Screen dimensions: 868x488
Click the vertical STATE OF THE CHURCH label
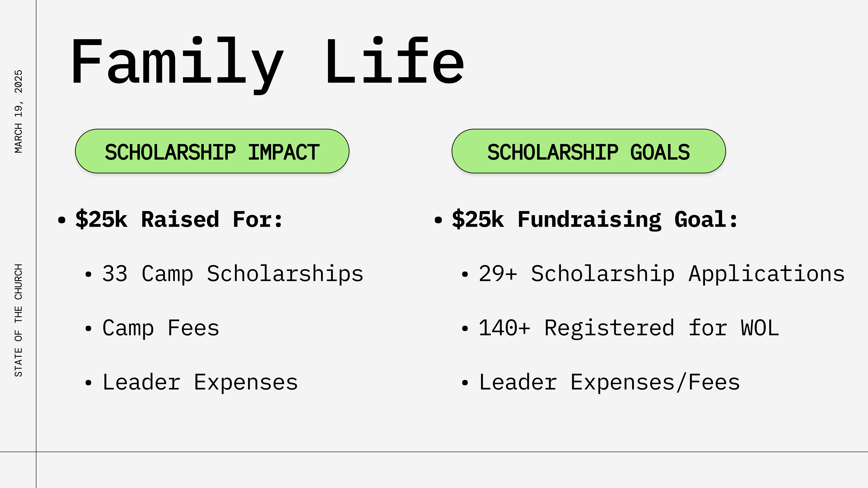click(x=19, y=320)
